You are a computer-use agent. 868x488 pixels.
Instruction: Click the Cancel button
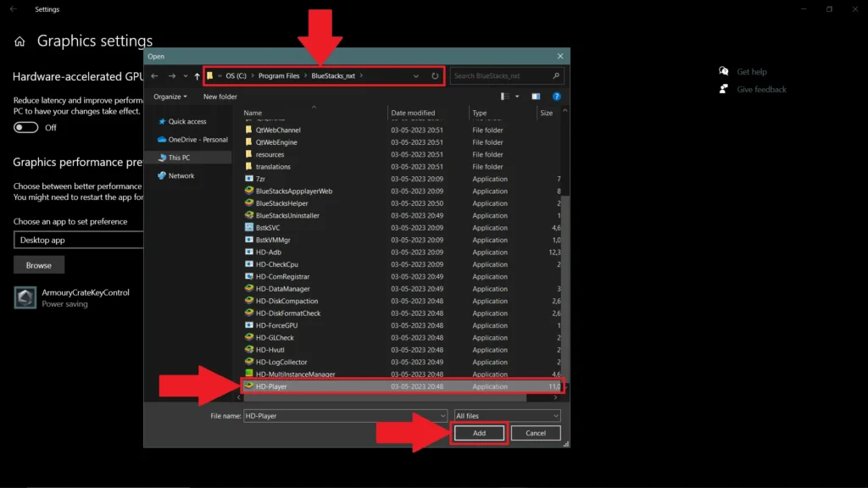(535, 432)
